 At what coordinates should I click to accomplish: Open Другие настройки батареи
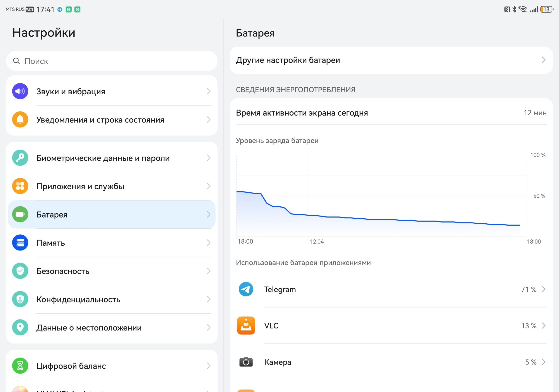click(391, 60)
